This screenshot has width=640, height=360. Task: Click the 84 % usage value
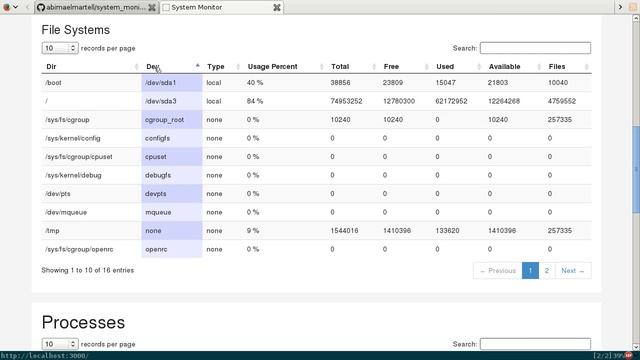pos(255,101)
